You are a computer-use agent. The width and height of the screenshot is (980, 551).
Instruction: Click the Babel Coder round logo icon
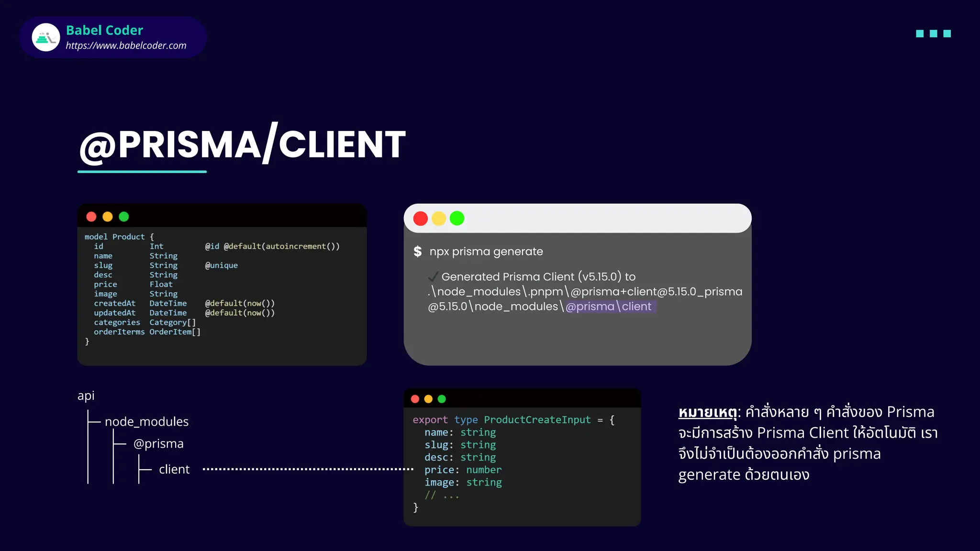(x=46, y=37)
